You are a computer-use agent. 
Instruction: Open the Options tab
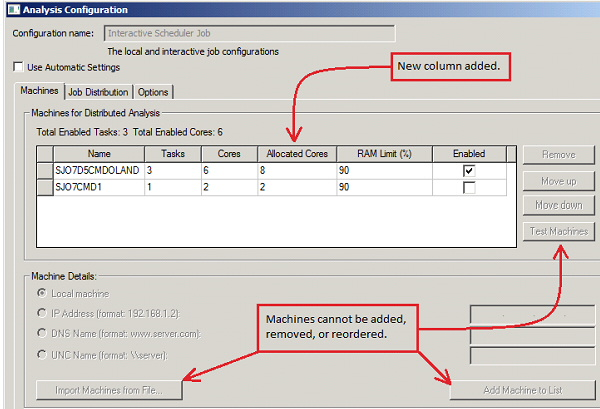(x=153, y=92)
